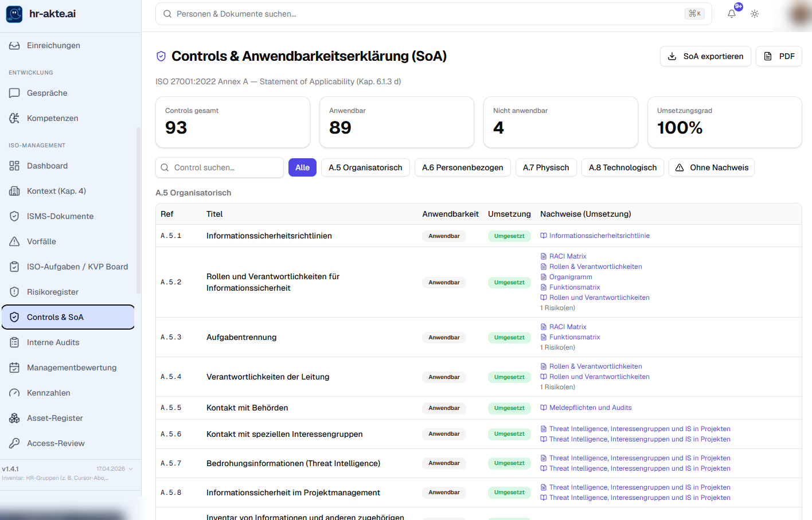This screenshot has width=812, height=520.
Task: Filter controls Ohne Nachweis
Action: [x=711, y=167]
